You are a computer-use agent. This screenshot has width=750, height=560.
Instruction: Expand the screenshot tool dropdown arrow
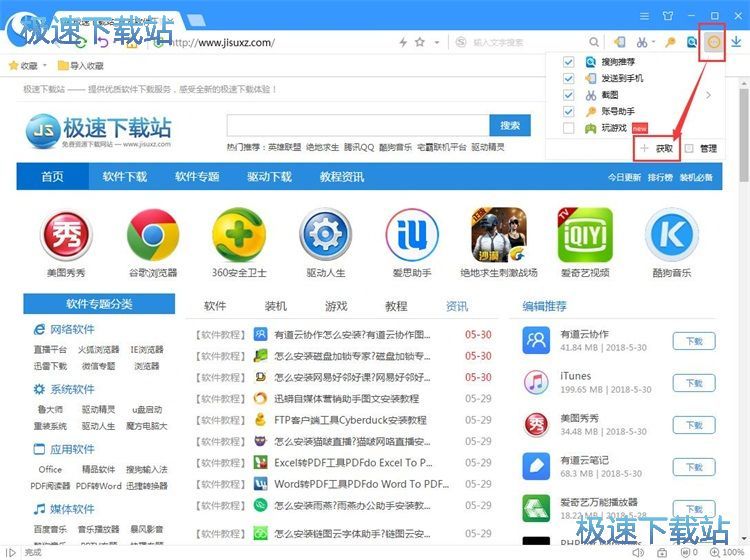[653, 42]
